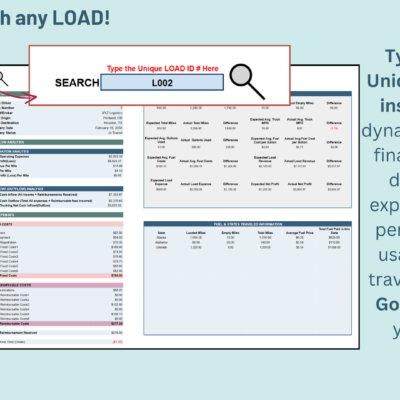Click the 'Average Fuel Price' column header
Screen dimensions: 400x400
pos(300,233)
